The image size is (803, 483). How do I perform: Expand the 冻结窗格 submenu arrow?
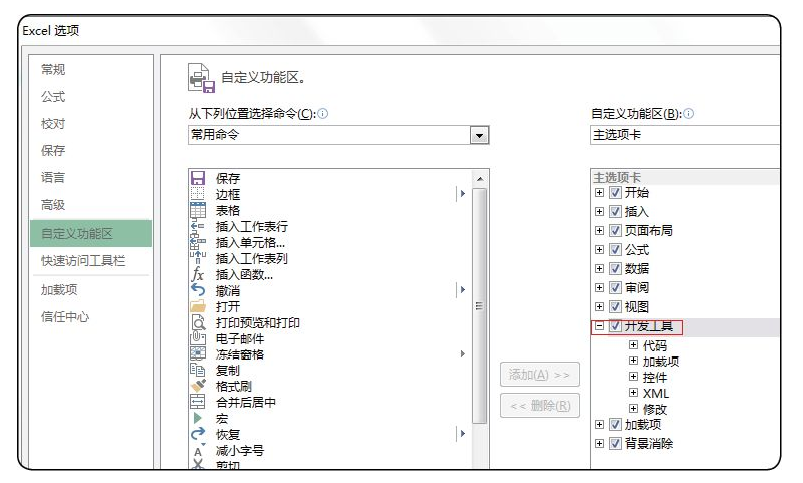click(462, 353)
